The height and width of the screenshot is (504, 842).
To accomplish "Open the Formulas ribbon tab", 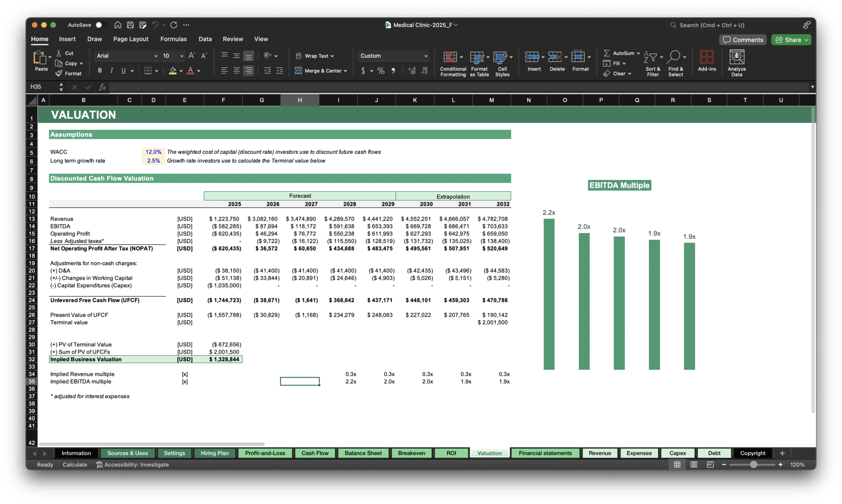I will click(173, 39).
